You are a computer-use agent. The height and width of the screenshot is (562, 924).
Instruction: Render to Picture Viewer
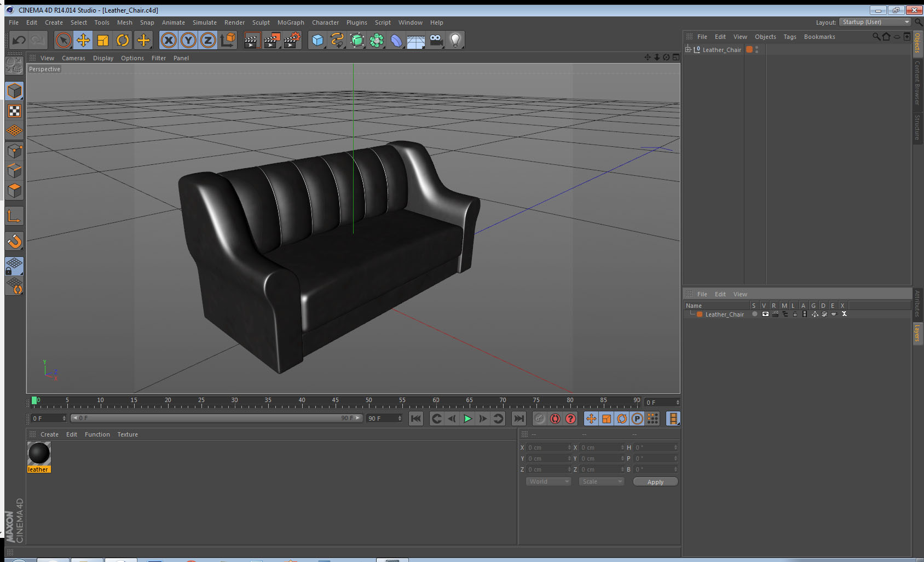tap(272, 40)
